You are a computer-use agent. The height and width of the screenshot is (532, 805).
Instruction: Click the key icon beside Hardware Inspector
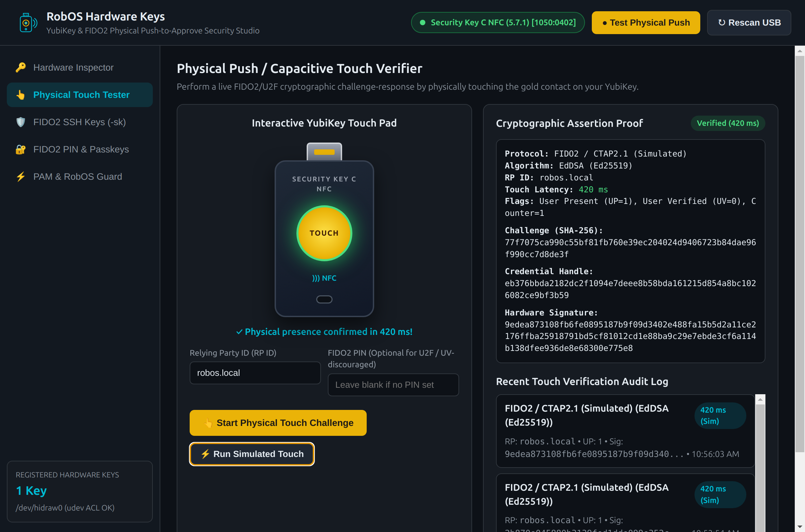point(21,68)
